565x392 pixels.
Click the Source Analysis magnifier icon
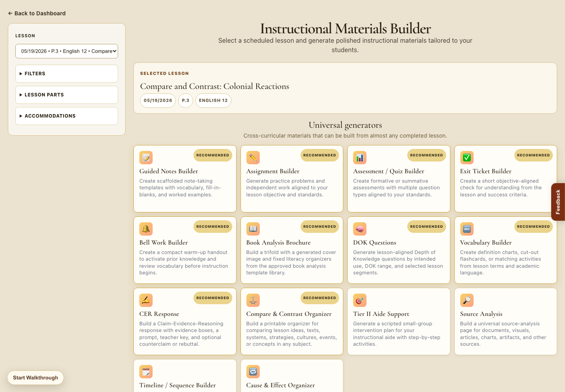pos(467,300)
